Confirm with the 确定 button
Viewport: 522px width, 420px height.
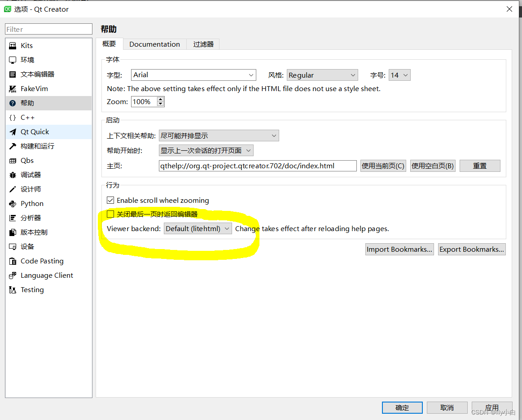pyautogui.click(x=402, y=408)
